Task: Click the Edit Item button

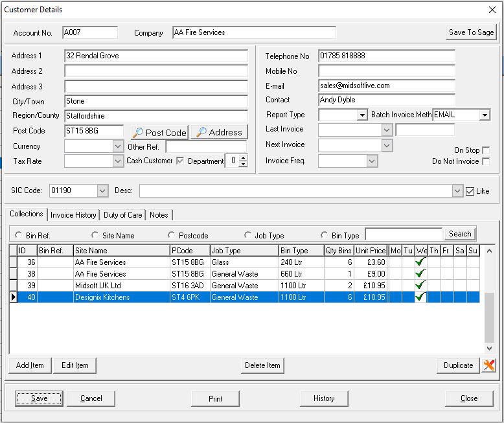Action: (x=75, y=365)
